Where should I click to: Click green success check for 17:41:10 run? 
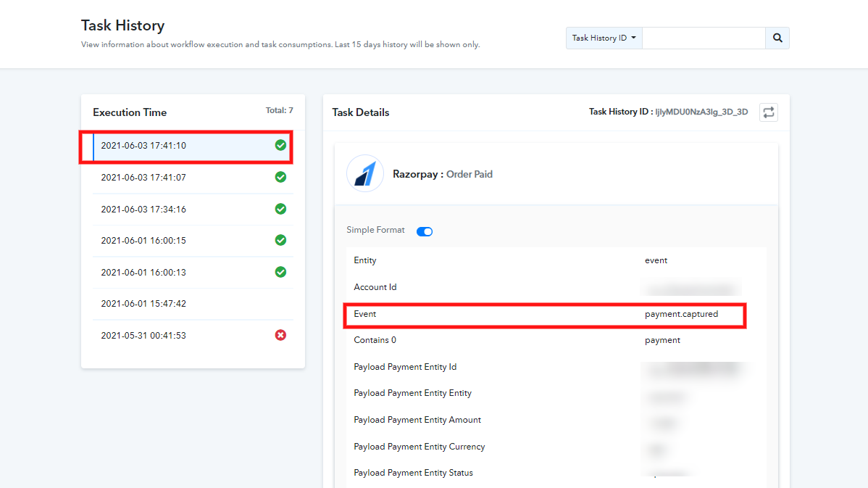(280, 145)
